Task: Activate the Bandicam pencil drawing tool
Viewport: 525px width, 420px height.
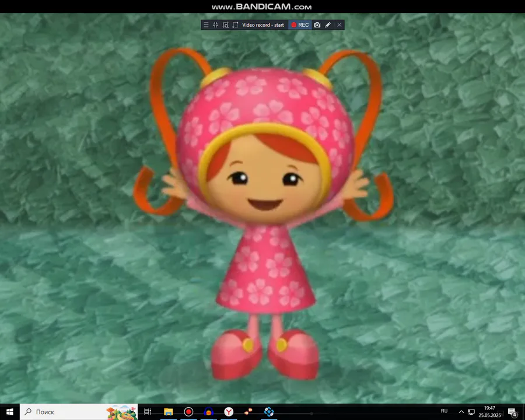Action: 328,24
